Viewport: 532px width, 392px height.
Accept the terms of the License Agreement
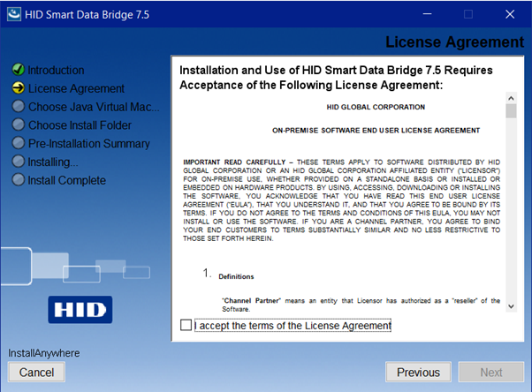tap(186, 326)
